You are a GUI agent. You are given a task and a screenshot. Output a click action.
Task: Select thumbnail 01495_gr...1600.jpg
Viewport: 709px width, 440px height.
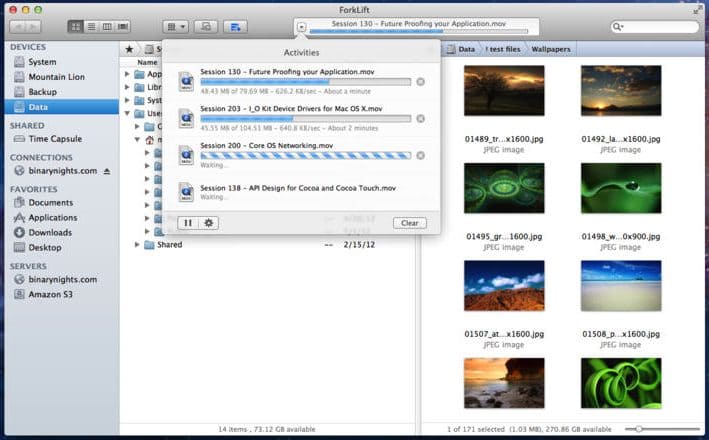pos(504,188)
